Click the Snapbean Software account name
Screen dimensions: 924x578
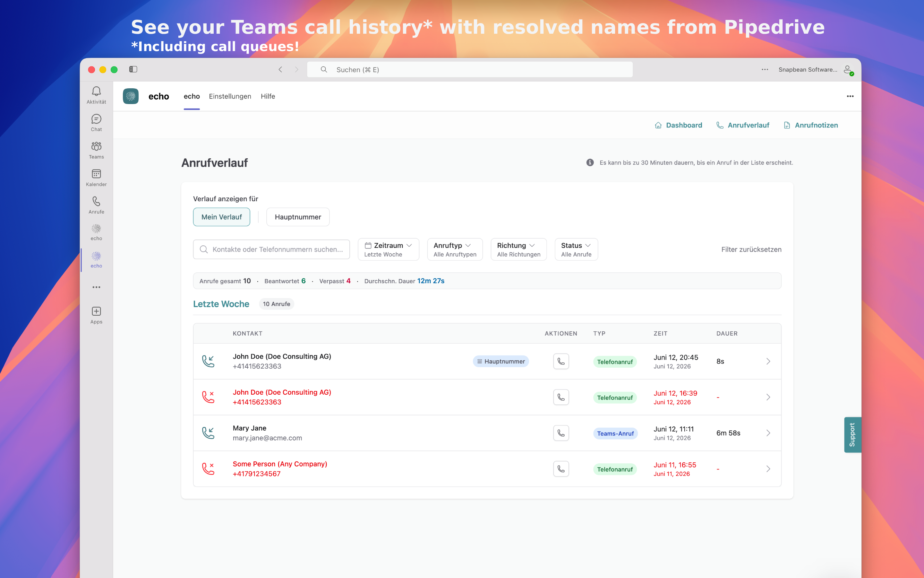pos(808,70)
